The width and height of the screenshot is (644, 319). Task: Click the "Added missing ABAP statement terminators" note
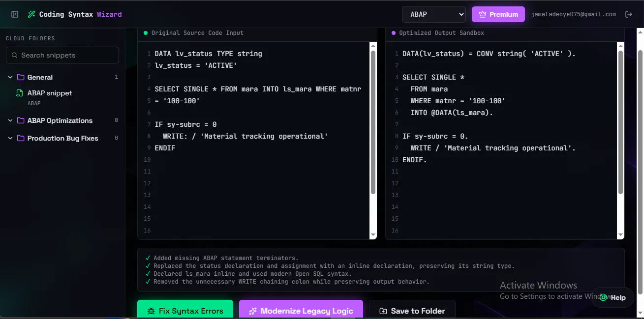coord(226,258)
